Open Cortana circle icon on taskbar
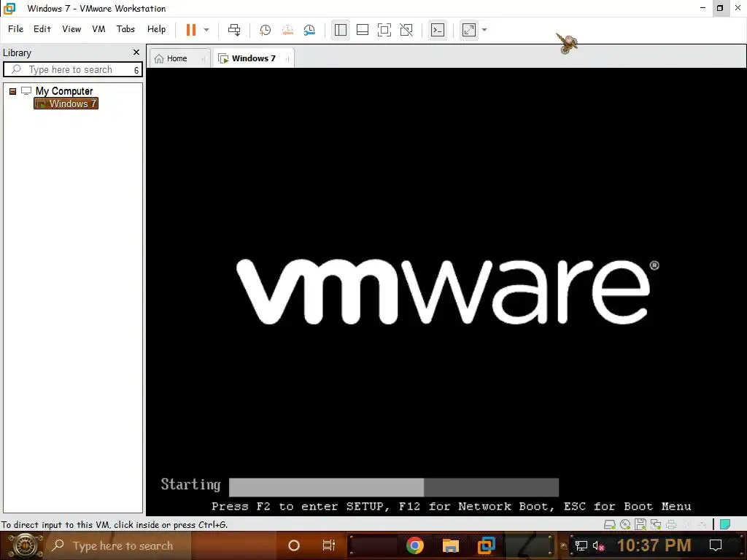The width and height of the screenshot is (747, 560). [294, 545]
